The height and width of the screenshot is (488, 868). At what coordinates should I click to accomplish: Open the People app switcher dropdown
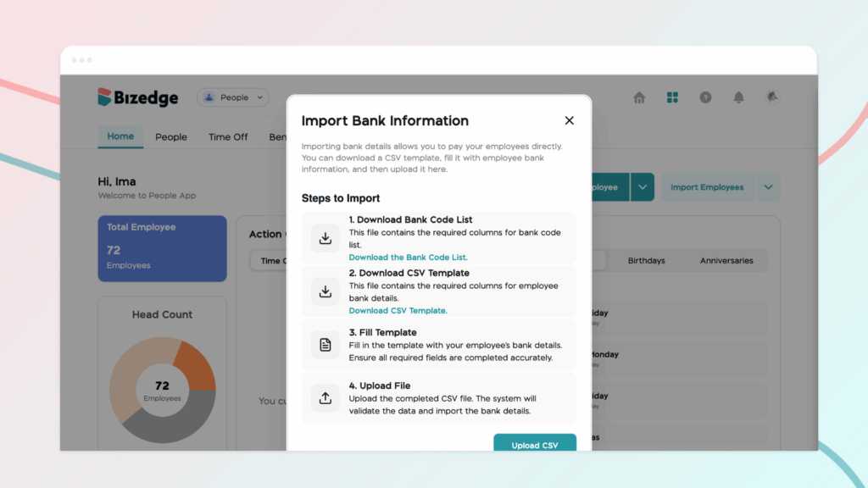point(233,97)
